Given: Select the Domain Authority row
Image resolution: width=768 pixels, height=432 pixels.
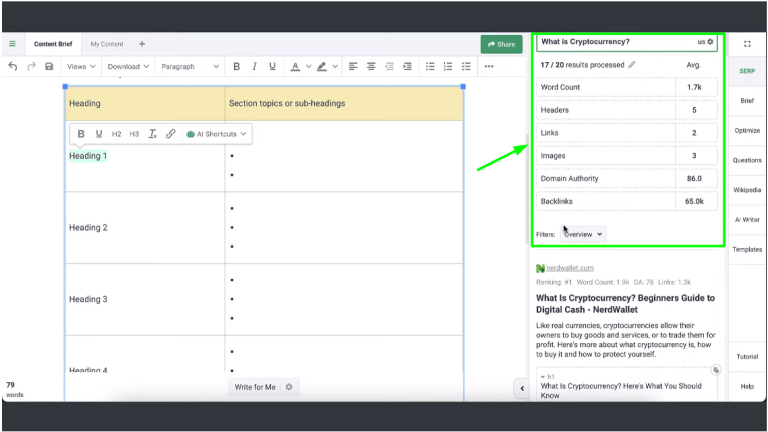Looking at the screenshot, I should (x=626, y=178).
